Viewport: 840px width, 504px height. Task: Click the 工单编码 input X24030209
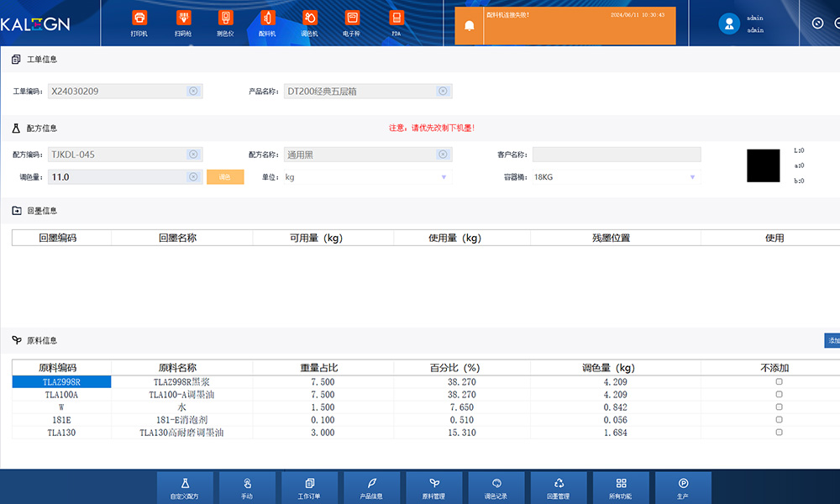pos(125,91)
